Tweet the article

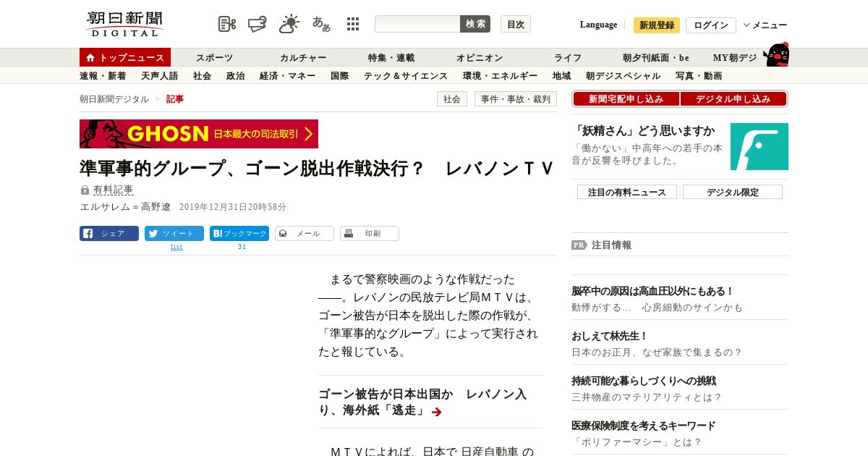pyautogui.click(x=174, y=234)
